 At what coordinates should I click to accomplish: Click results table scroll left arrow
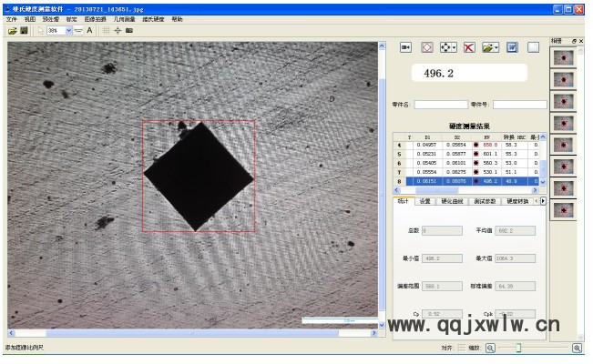pyautogui.click(x=396, y=190)
